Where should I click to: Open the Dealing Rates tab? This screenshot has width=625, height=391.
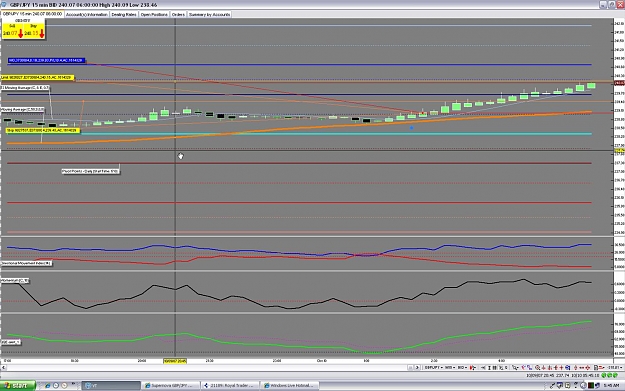click(124, 14)
